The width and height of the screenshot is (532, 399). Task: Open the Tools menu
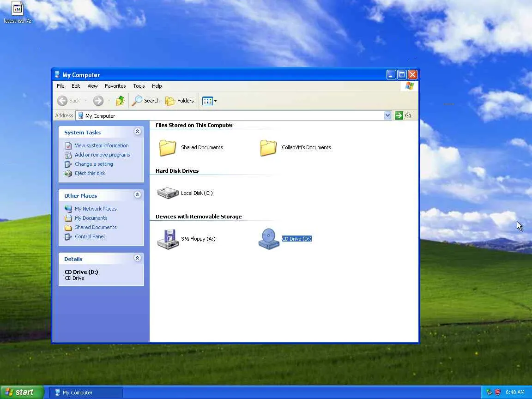139,86
